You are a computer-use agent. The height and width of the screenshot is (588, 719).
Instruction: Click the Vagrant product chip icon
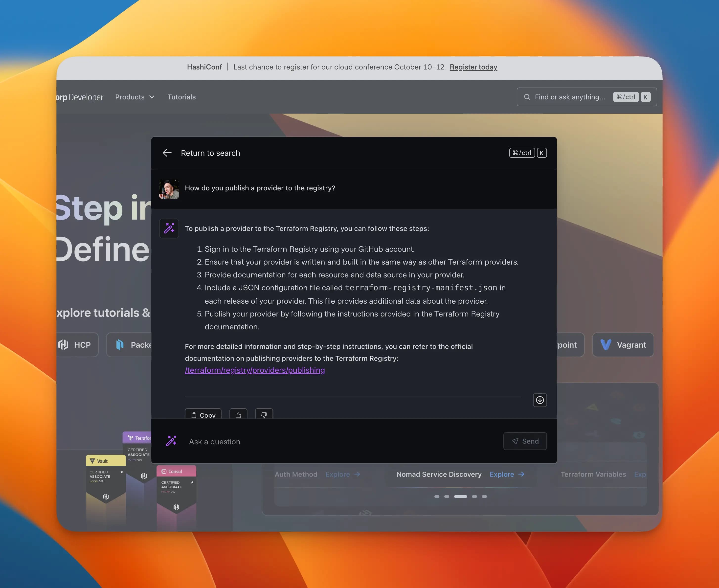click(x=606, y=345)
